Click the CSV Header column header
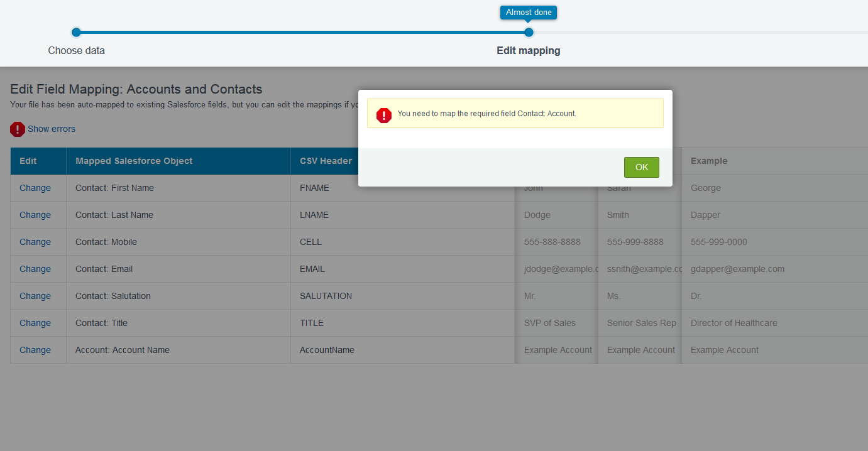This screenshot has width=868, height=451. pos(326,161)
